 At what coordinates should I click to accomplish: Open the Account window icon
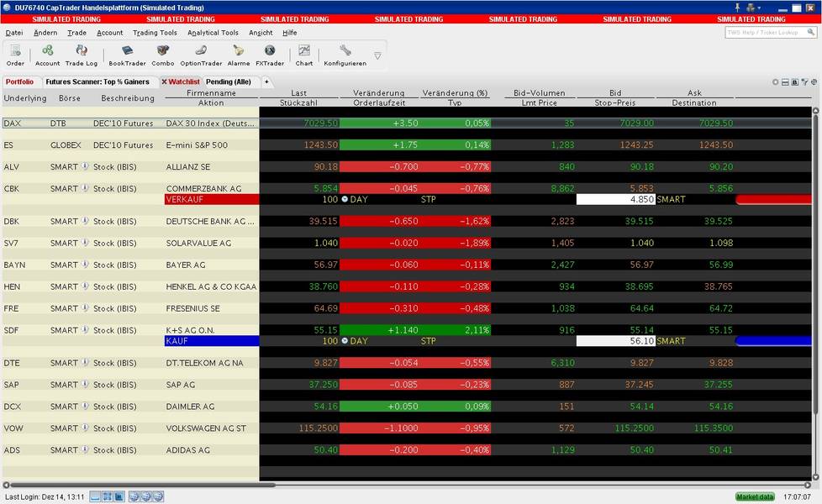(x=47, y=55)
